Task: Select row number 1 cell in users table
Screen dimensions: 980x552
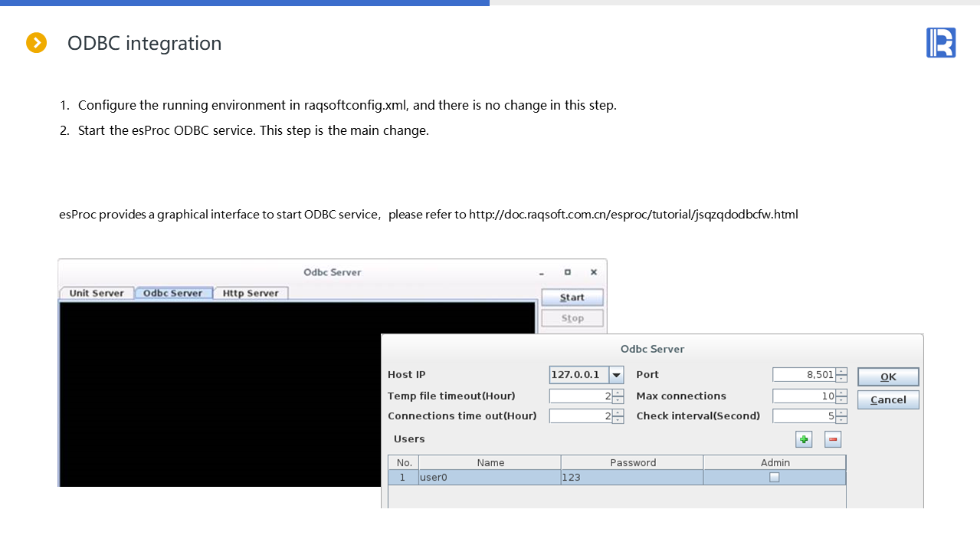Action: click(404, 477)
